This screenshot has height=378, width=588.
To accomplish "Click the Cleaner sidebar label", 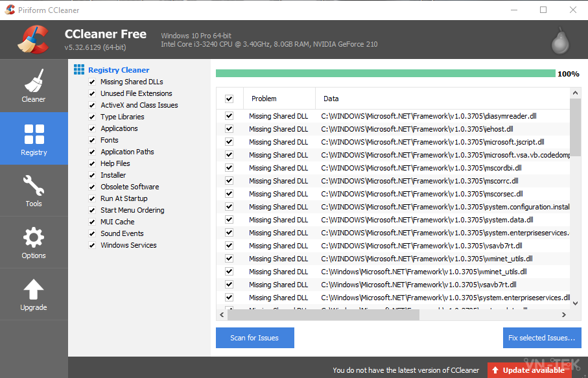I will click(x=33, y=99).
